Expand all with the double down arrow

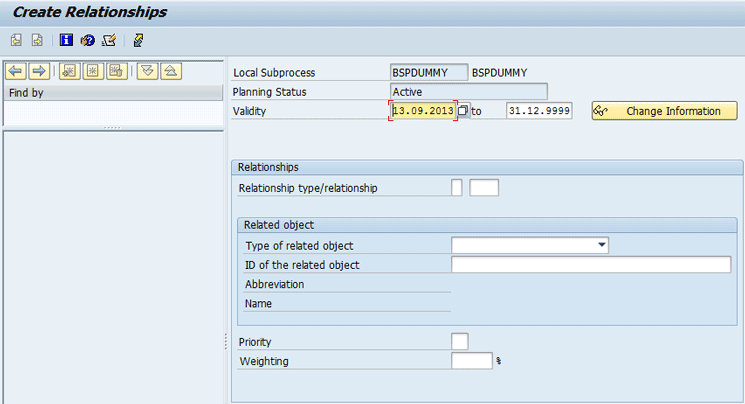[x=147, y=71]
